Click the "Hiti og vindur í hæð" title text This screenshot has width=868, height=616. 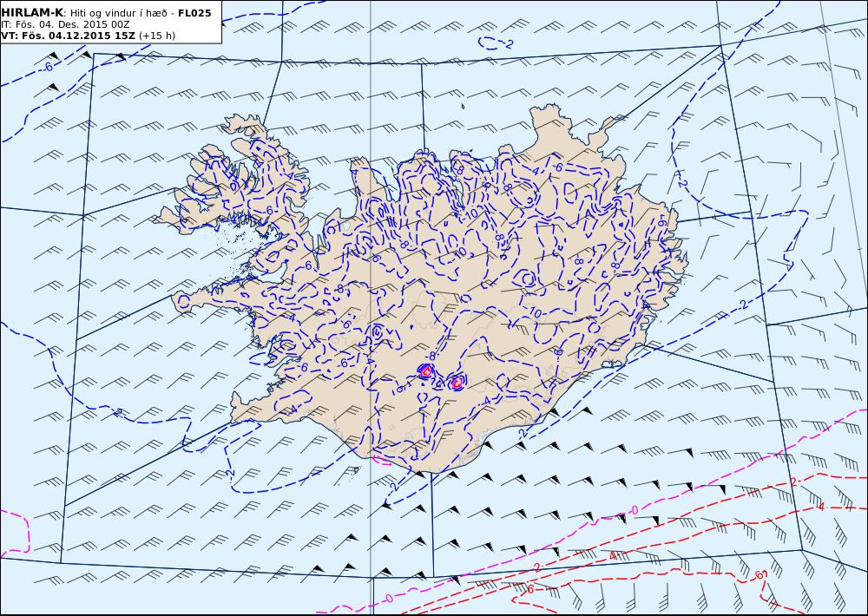point(119,13)
